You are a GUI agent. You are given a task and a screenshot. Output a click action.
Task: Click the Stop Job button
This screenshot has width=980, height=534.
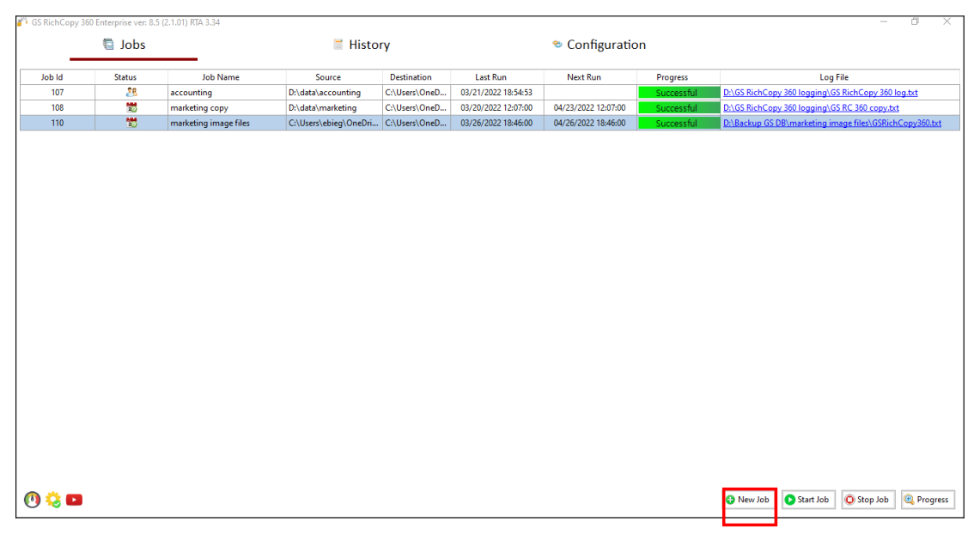867,500
